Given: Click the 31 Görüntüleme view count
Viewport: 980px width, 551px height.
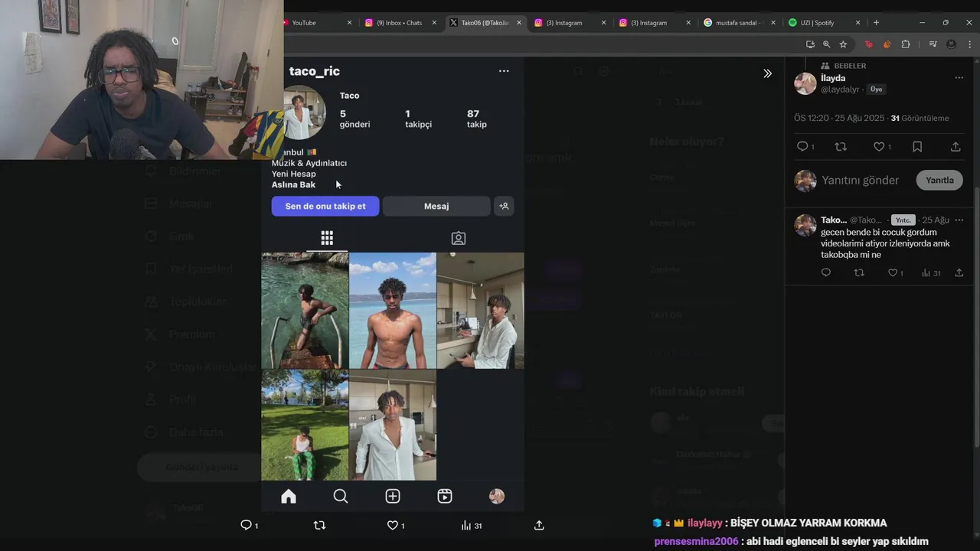Looking at the screenshot, I should coord(920,118).
